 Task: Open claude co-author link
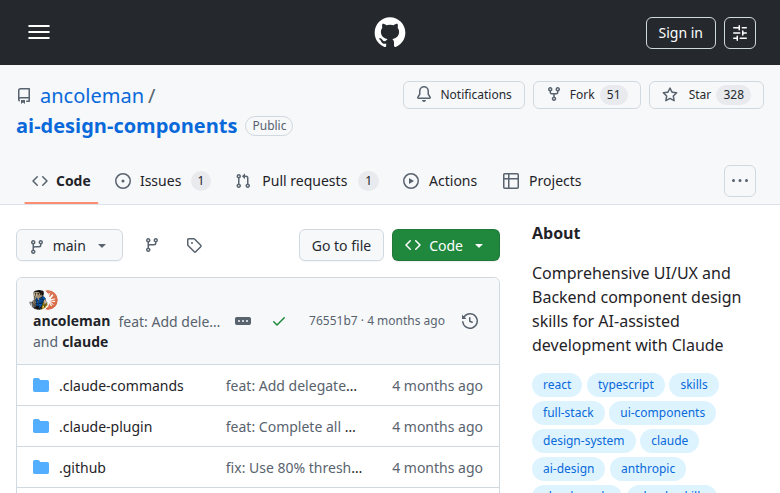[x=85, y=342]
